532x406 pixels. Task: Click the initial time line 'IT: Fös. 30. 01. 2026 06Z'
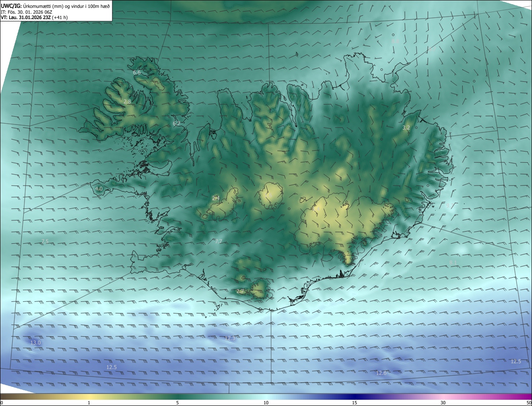pos(26,12)
